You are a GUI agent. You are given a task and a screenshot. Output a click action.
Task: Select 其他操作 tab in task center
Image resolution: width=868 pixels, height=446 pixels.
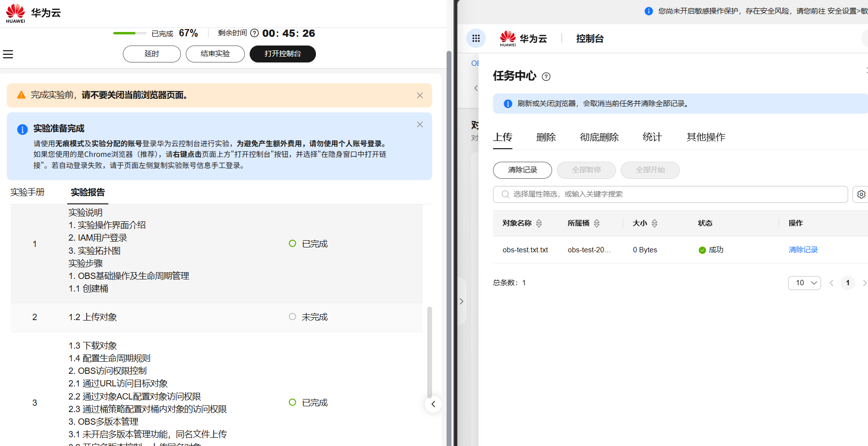coord(706,137)
